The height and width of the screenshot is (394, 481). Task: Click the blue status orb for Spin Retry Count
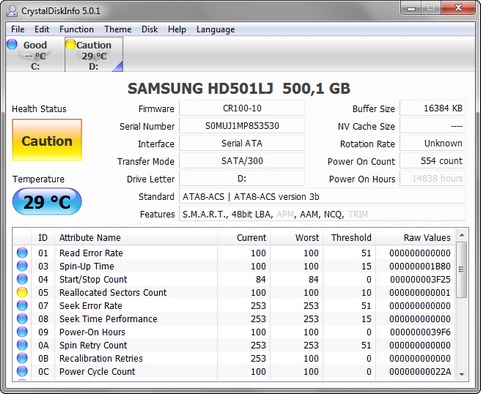pyautogui.click(x=22, y=345)
